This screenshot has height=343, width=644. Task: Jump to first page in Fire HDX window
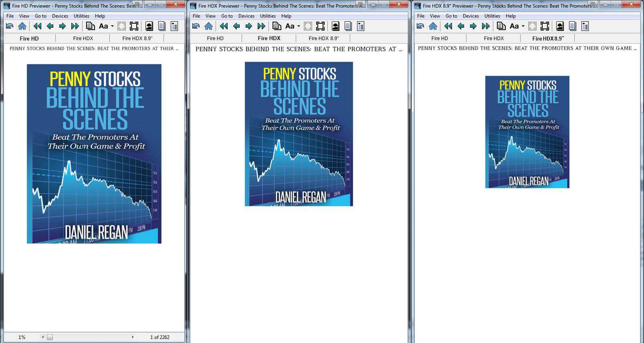tap(224, 26)
